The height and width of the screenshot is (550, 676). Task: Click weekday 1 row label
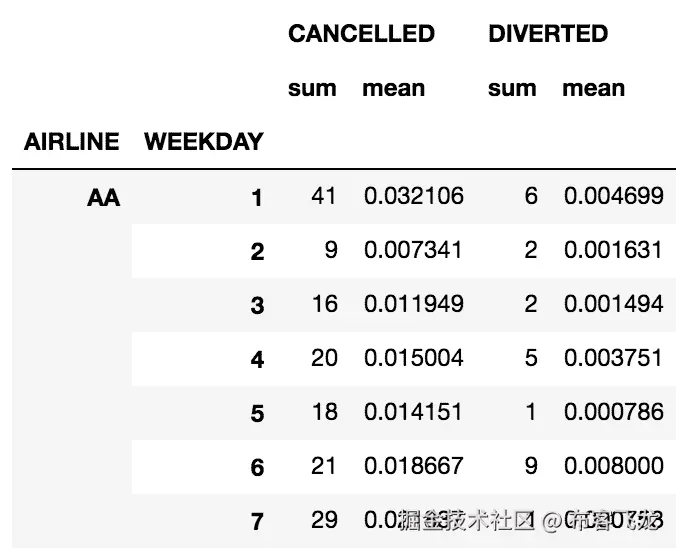point(257,198)
